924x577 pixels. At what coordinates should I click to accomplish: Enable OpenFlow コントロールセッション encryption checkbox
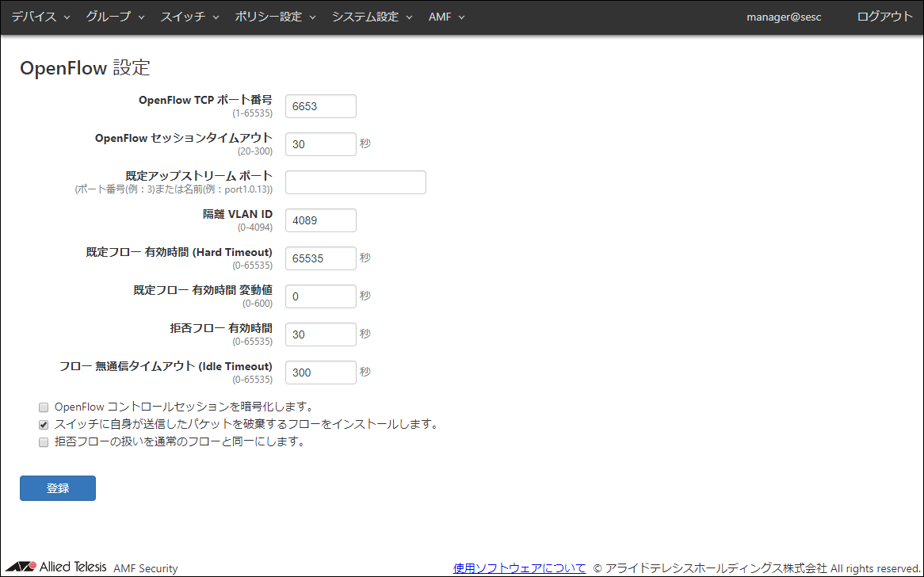(x=44, y=407)
